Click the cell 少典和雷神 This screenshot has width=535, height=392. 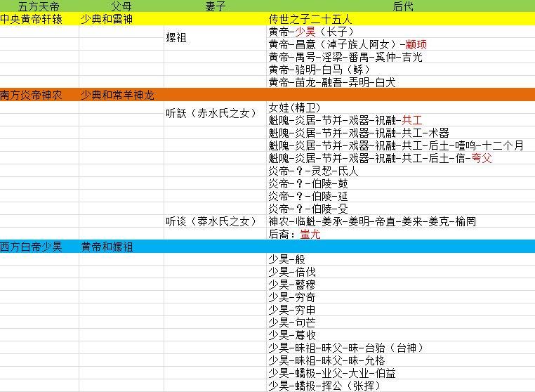pos(121,19)
